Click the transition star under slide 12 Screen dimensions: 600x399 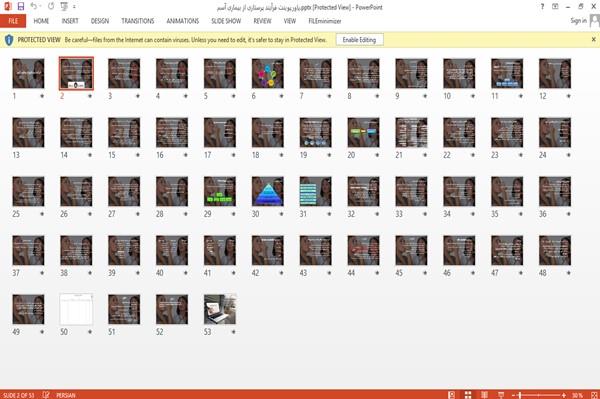click(x=569, y=96)
